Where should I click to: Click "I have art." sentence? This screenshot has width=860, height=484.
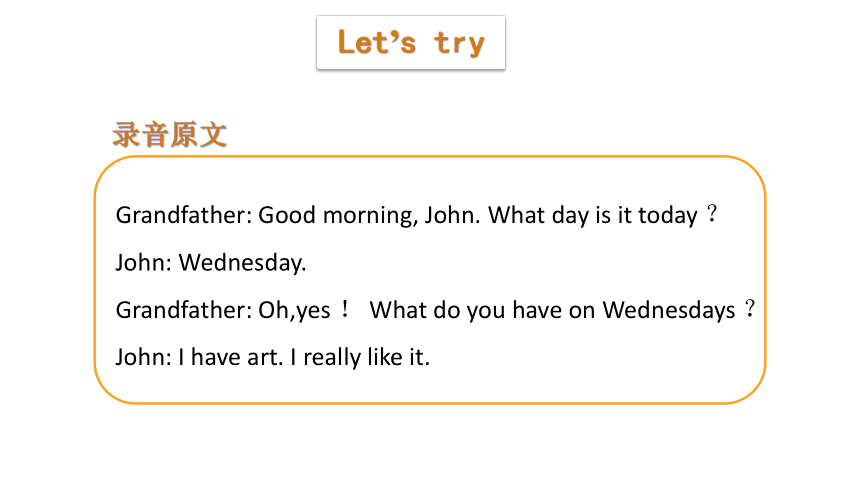tap(231, 357)
